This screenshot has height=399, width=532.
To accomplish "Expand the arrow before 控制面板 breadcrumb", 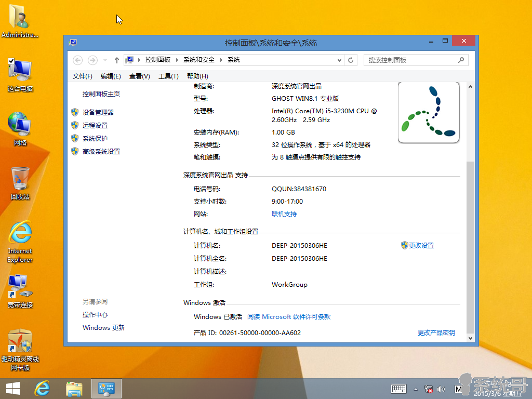I will pyautogui.click(x=139, y=60).
